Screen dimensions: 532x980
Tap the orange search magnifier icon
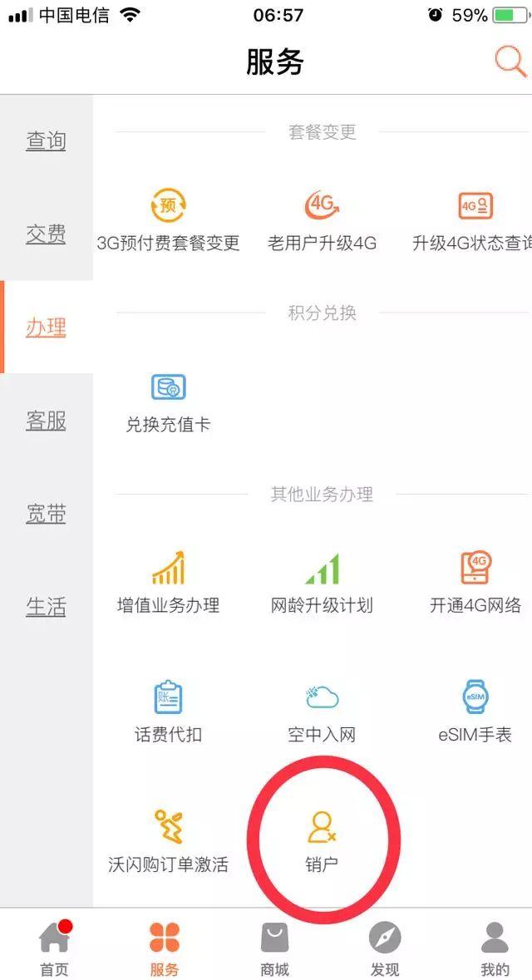click(x=510, y=62)
